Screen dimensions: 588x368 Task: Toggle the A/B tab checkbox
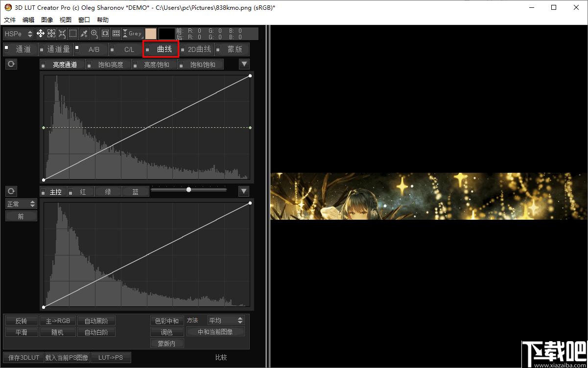pos(77,47)
